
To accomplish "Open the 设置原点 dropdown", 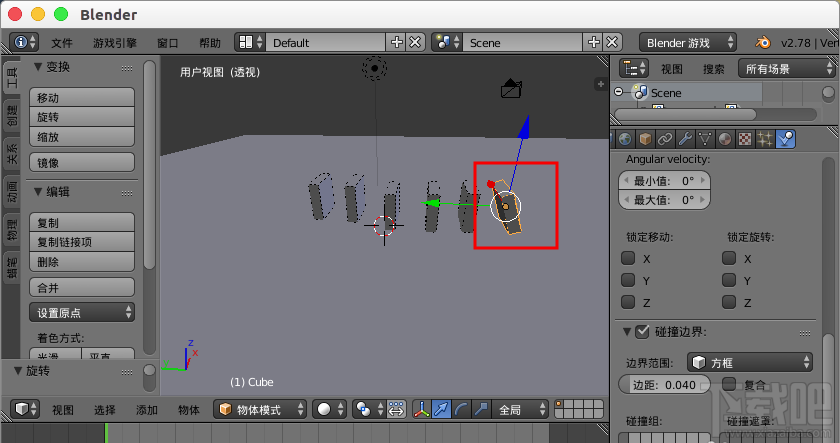I will click(82, 312).
